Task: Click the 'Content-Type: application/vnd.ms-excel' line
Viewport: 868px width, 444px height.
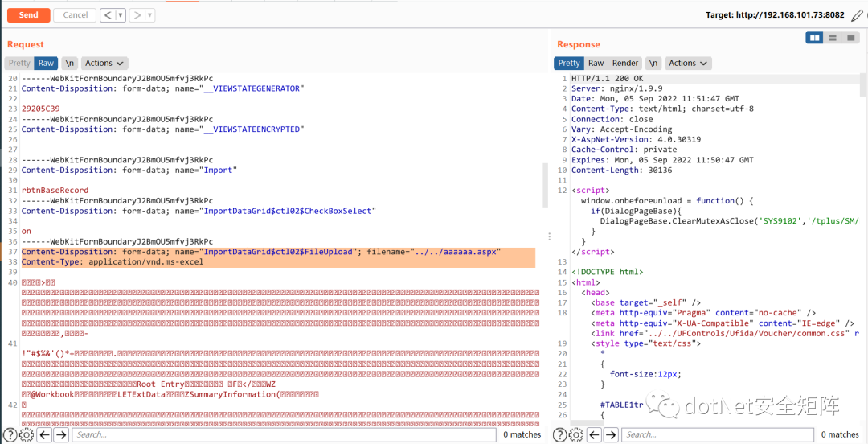Action: point(113,261)
